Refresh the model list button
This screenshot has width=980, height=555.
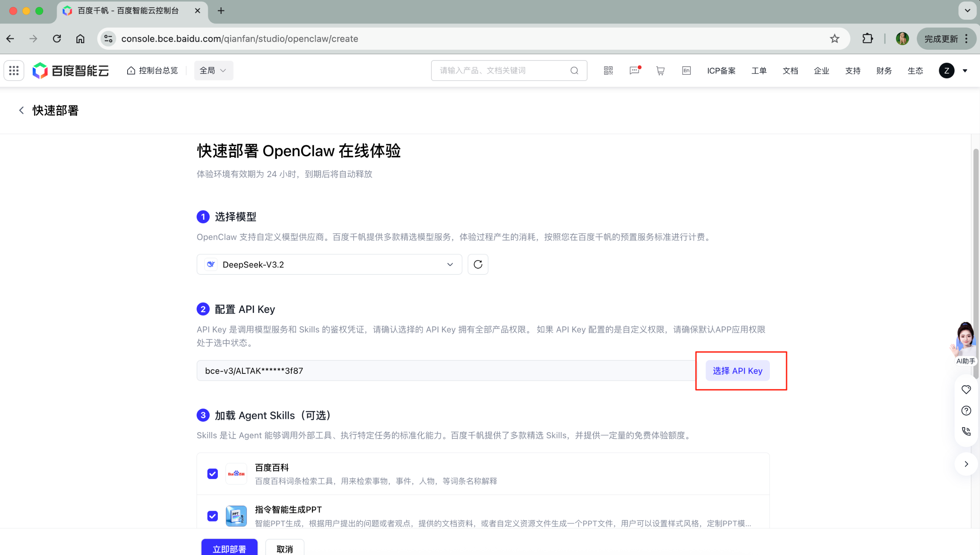tap(478, 264)
